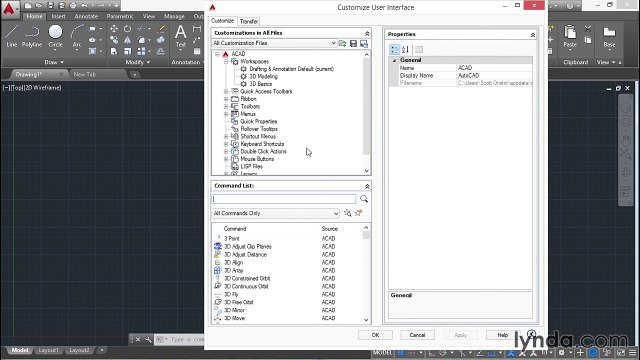Click Undo in the Quick Access toolbar
The height and width of the screenshot is (360, 640).
coord(84,6)
